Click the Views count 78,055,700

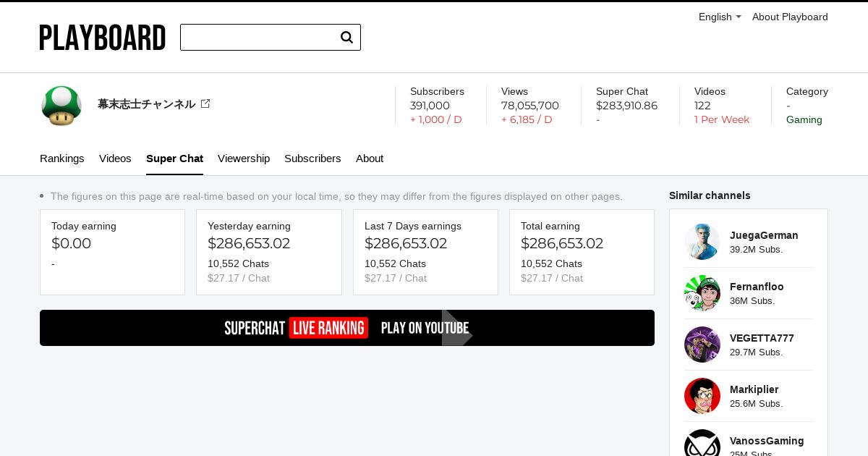pyautogui.click(x=530, y=106)
